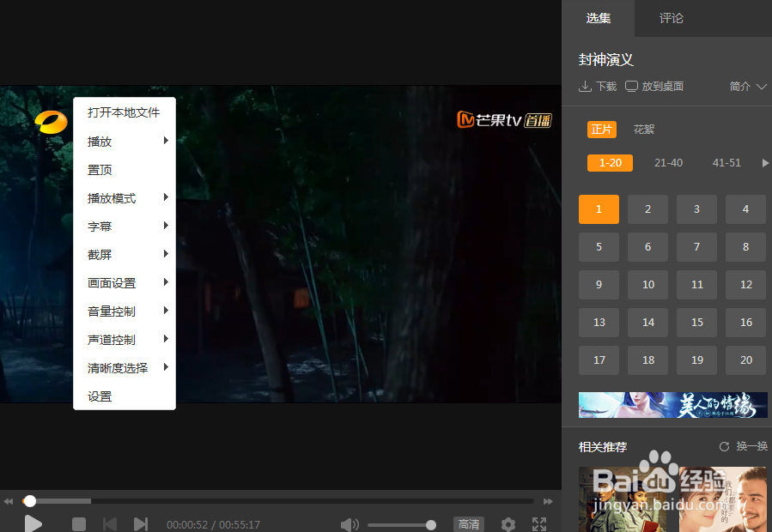Expand the 字幕 submenu

(x=124, y=227)
